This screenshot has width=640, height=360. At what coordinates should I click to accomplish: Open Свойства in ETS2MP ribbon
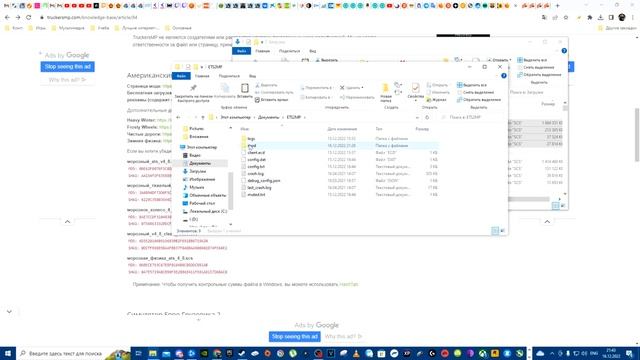pyautogui.click(x=416, y=91)
